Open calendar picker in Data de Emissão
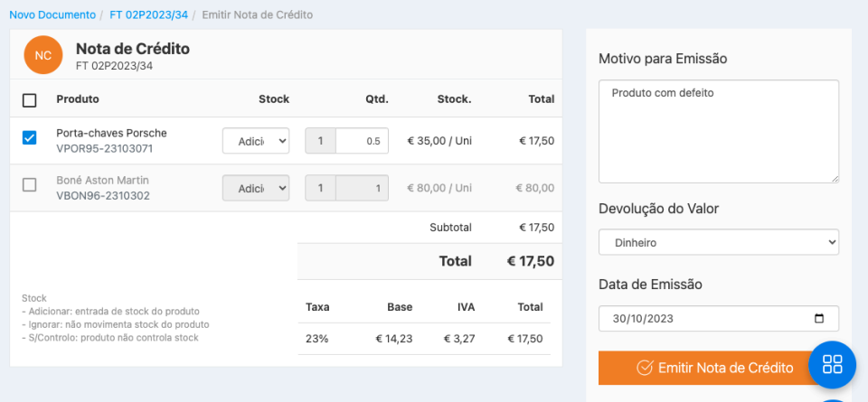The width and height of the screenshot is (868, 402). (x=819, y=319)
